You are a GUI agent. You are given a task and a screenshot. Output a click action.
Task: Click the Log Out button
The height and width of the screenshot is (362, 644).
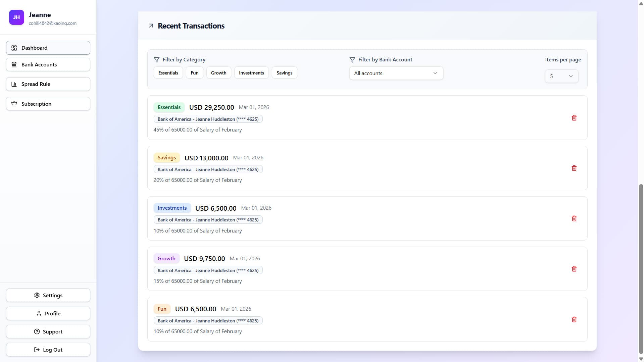(x=48, y=349)
